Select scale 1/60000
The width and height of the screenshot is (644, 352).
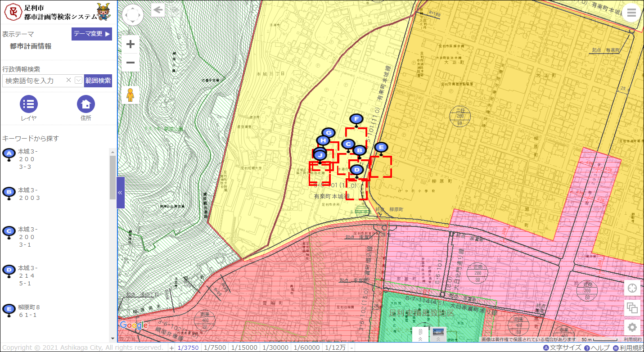click(306, 347)
